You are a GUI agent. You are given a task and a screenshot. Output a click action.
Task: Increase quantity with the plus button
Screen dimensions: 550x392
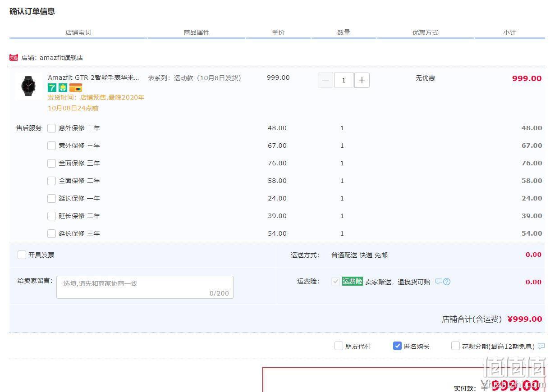362,80
